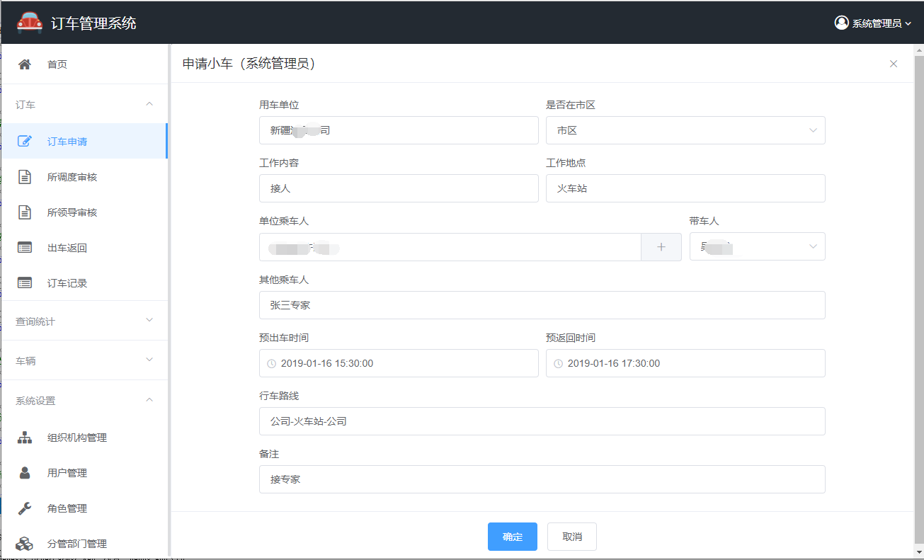924x560 pixels.
Task: Click the document icon beside 所调度审核
Action: point(25,177)
